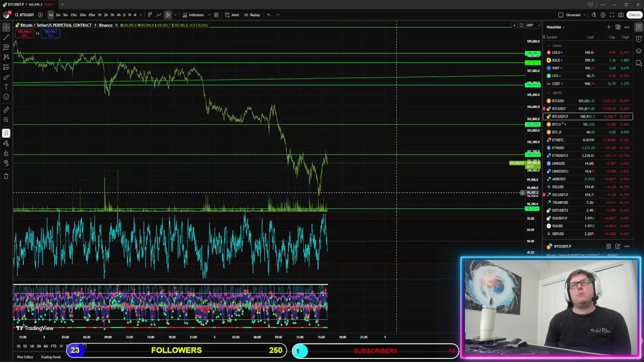Open watchlist advanced view icon
This screenshot has height=362, width=644.
(x=618, y=27)
